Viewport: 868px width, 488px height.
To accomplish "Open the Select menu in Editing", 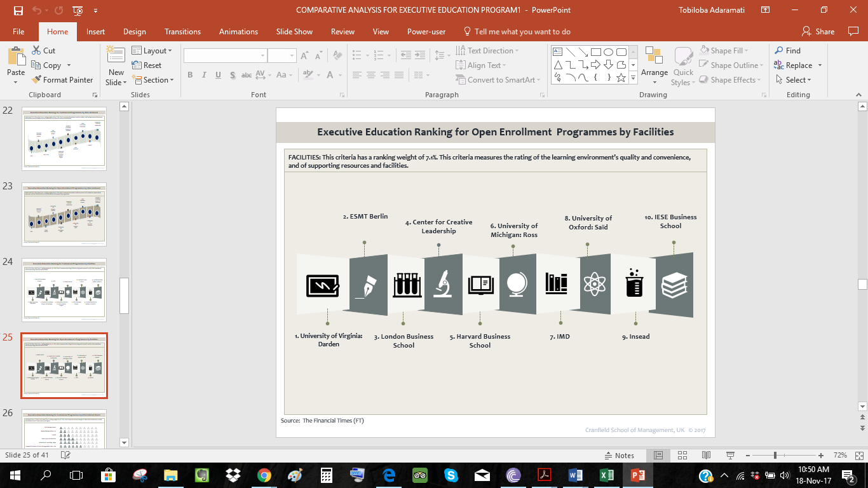I will [x=793, y=80].
